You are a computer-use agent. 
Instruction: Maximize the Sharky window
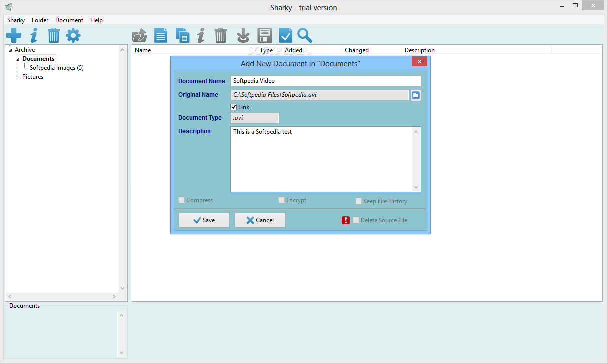pyautogui.click(x=575, y=6)
